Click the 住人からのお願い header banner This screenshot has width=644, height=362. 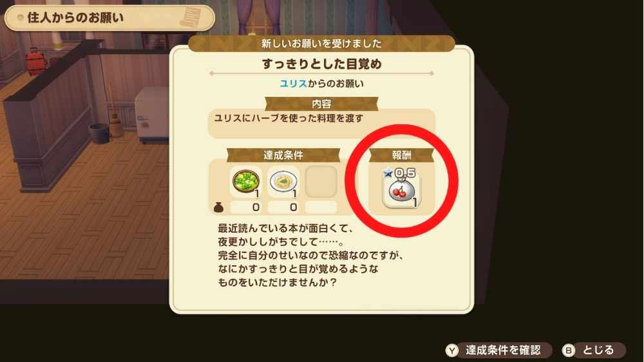tap(109, 17)
